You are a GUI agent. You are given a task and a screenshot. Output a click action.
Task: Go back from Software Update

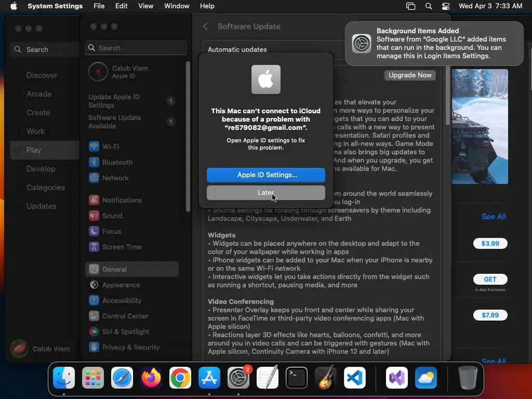coord(205,26)
